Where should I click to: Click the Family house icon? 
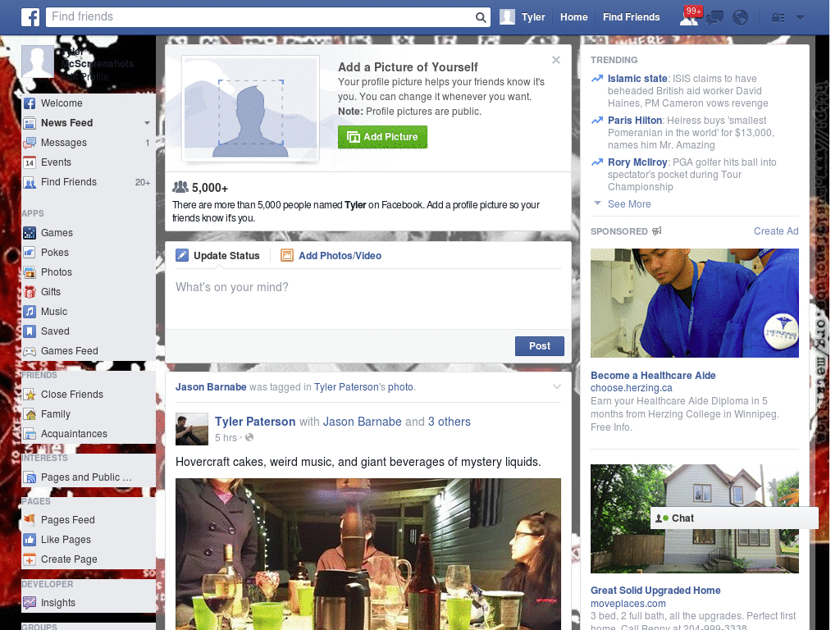30,414
